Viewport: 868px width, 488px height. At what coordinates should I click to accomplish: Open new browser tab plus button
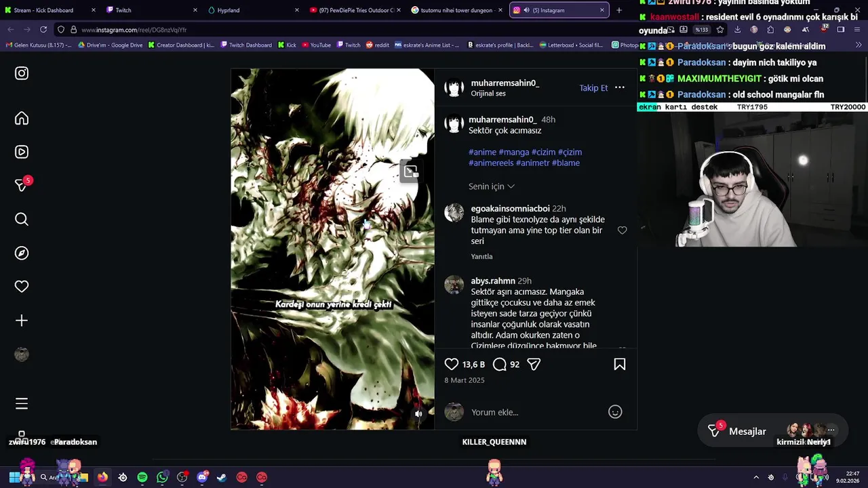pyautogui.click(x=618, y=10)
